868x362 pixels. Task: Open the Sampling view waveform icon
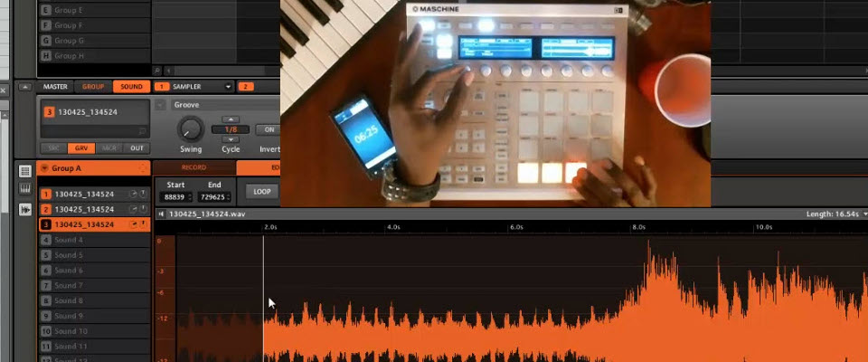point(25,209)
